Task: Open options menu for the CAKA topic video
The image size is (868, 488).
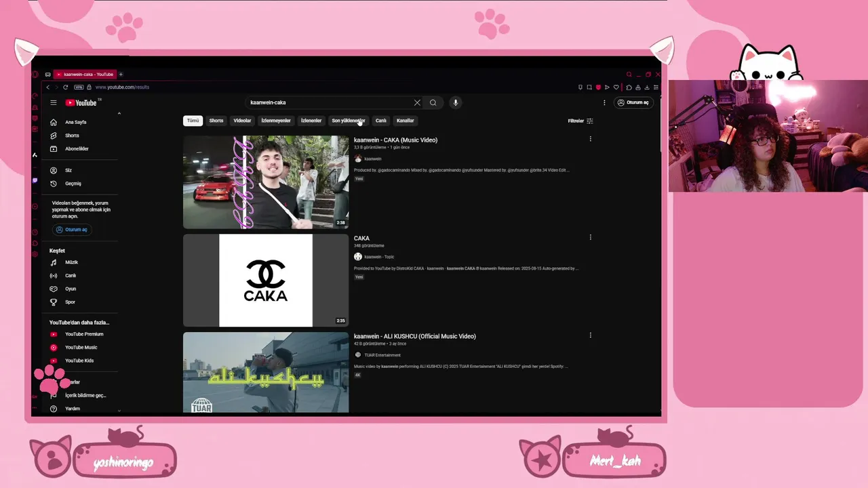Action: click(x=590, y=237)
